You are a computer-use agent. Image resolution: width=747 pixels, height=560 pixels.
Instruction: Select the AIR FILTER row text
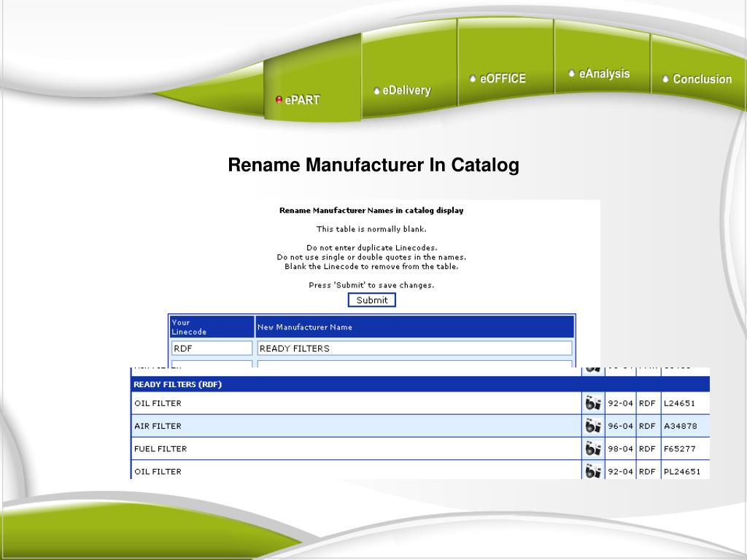click(158, 426)
